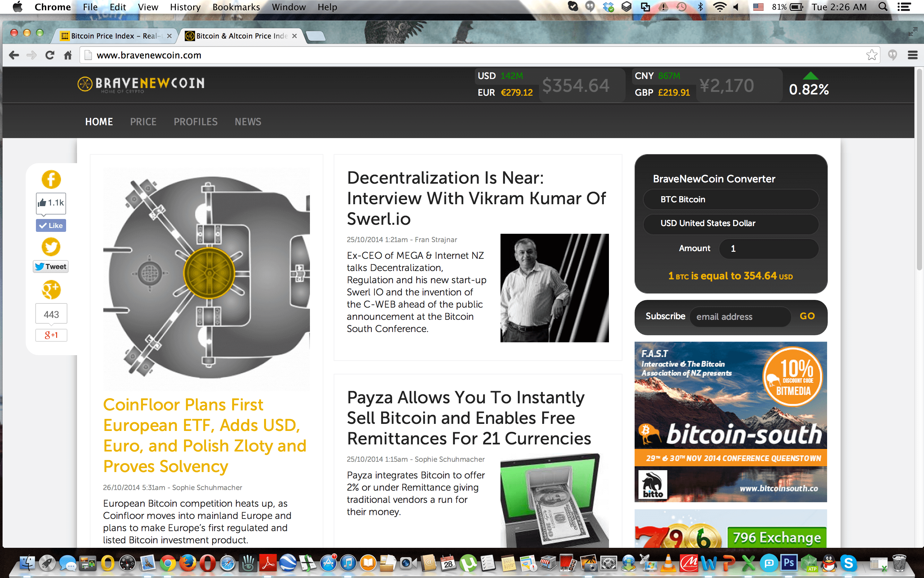Click the BraveNewCoin logo
The image size is (924, 578).
point(141,84)
